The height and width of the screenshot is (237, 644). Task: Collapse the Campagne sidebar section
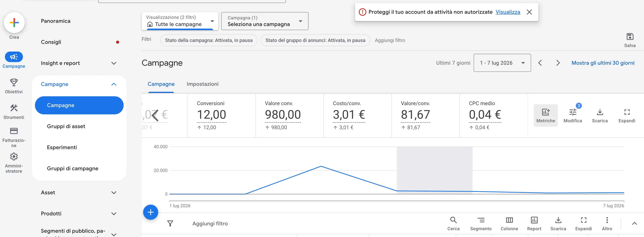[114, 84]
